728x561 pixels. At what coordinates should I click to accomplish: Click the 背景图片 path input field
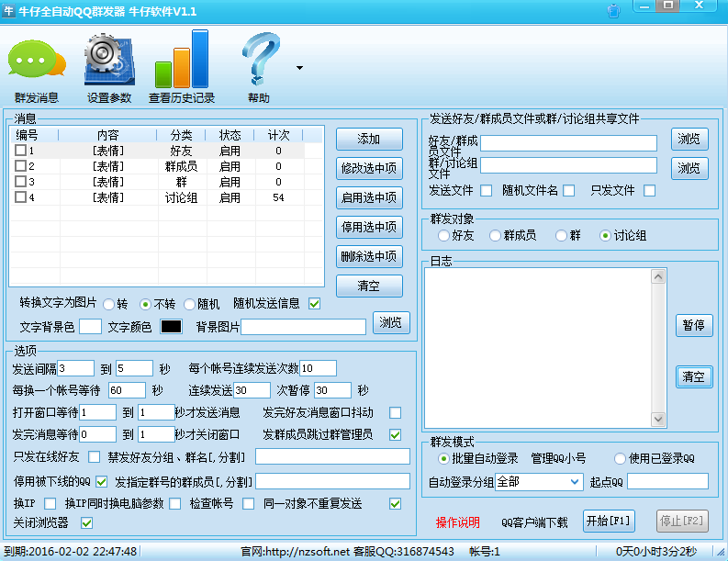coord(304,327)
